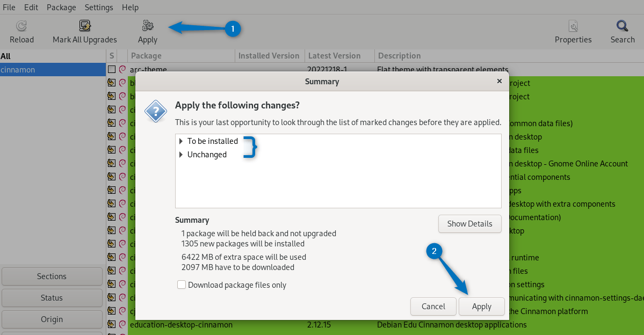
Task: Click the Reload toolbar icon
Action: [21, 26]
